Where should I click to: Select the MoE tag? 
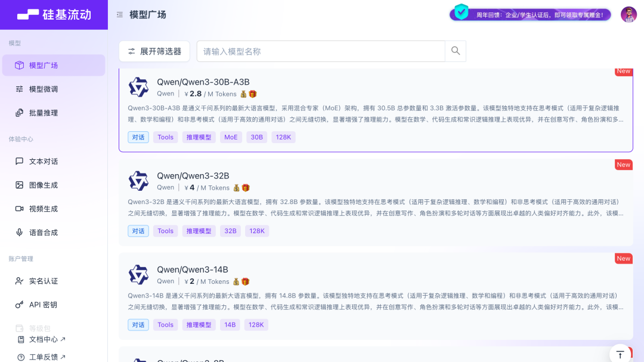click(x=231, y=137)
